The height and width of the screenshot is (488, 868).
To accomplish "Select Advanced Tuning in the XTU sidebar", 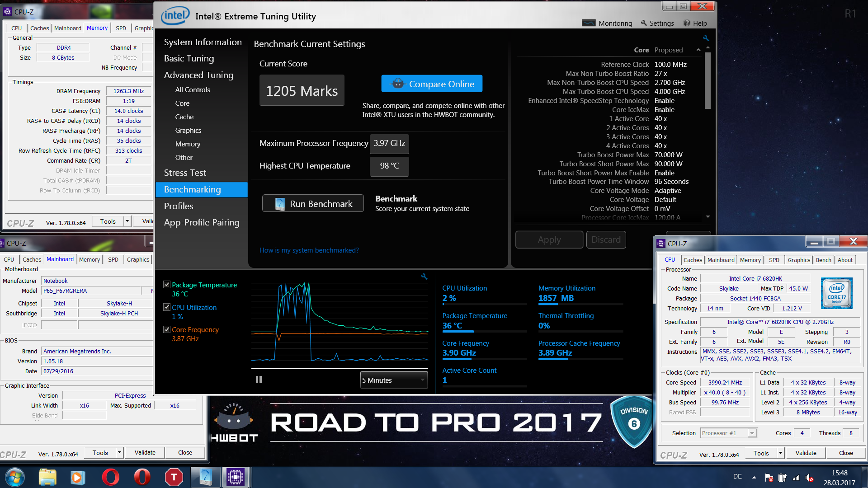I will (x=198, y=75).
